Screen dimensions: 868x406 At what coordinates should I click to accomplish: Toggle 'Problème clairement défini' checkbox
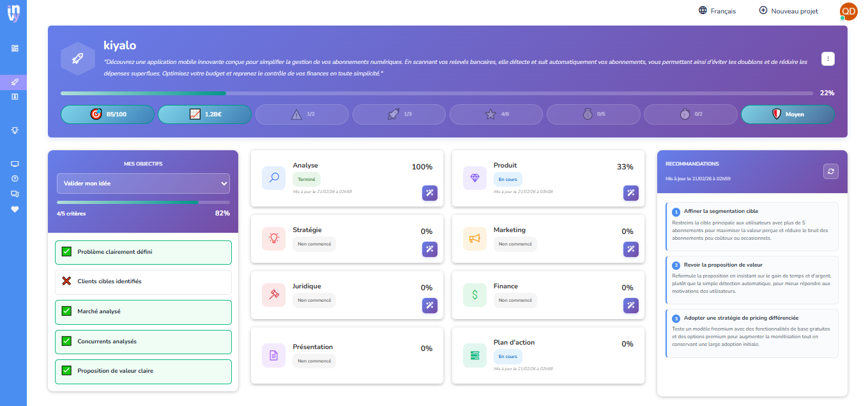66,252
